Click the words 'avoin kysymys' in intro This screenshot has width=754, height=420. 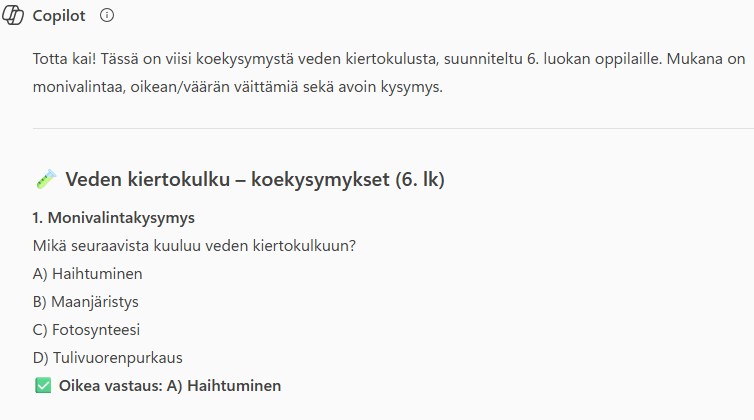(x=393, y=87)
